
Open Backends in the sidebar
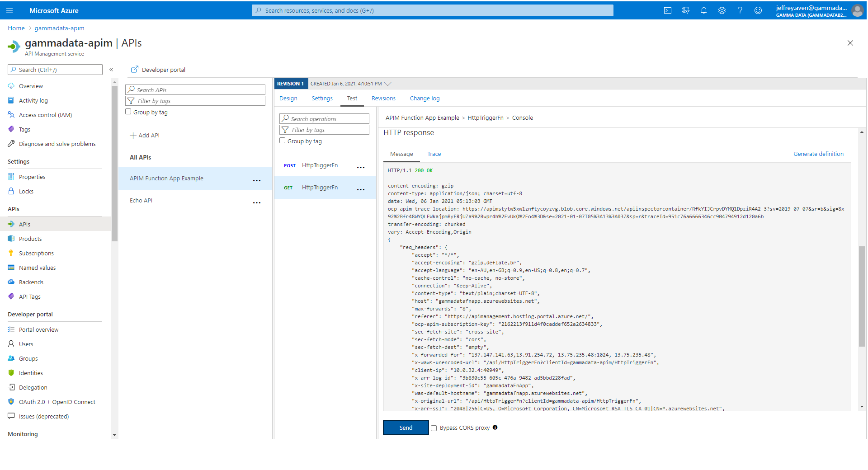pos(31,282)
